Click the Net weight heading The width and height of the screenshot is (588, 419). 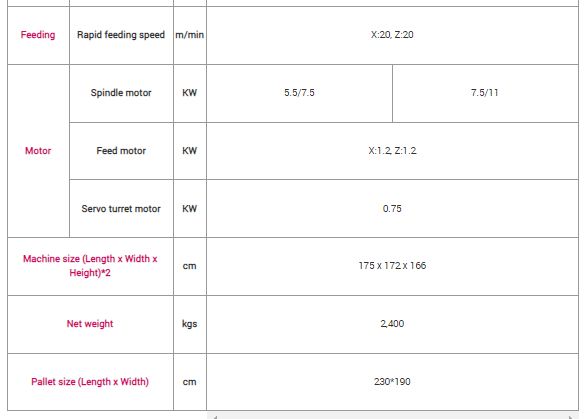pyautogui.click(x=90, y=324)
